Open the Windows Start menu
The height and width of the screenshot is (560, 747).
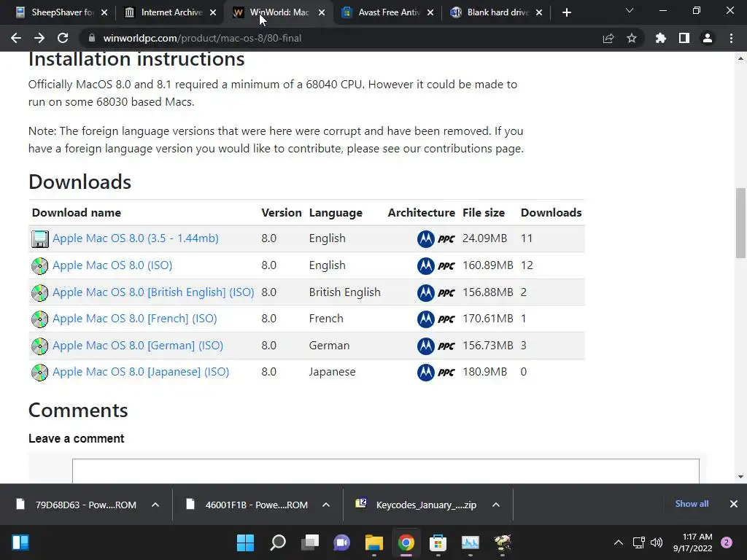tap(245, 542)
